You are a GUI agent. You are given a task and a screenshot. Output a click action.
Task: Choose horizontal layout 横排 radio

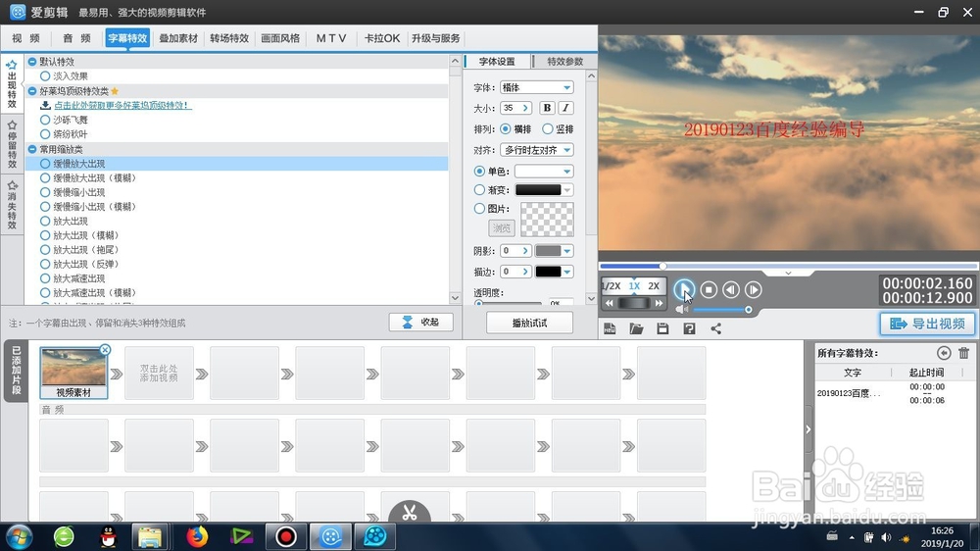505,128
